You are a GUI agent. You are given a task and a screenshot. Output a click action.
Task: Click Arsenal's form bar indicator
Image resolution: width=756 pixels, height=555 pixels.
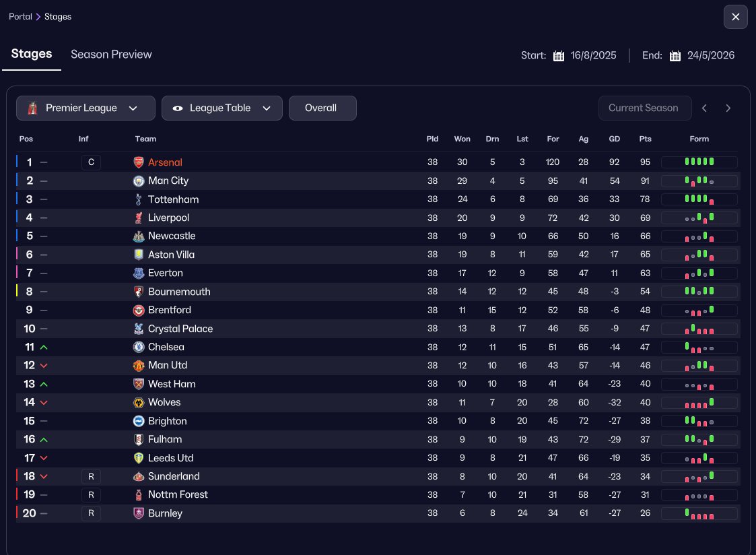(x=699, y=162)
